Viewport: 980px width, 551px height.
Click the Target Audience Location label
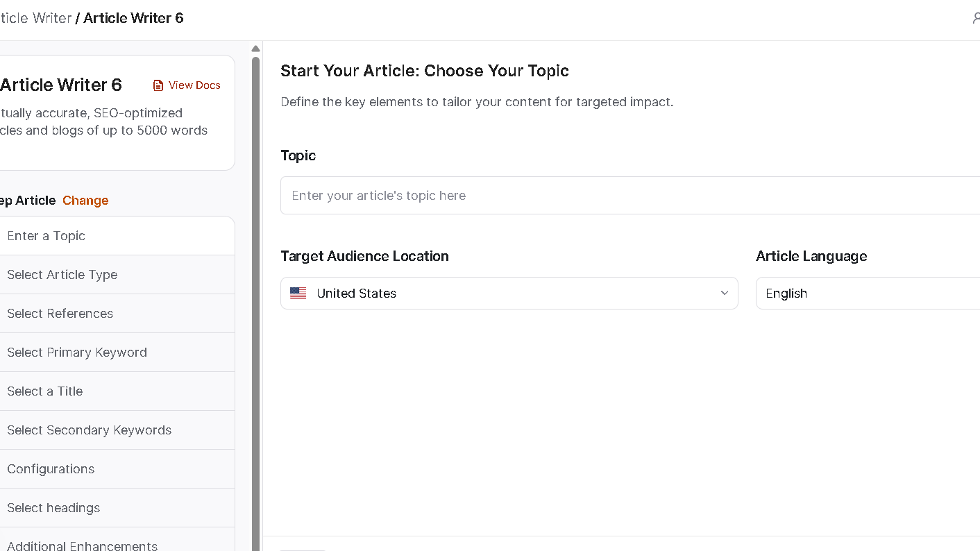(364, 256)
